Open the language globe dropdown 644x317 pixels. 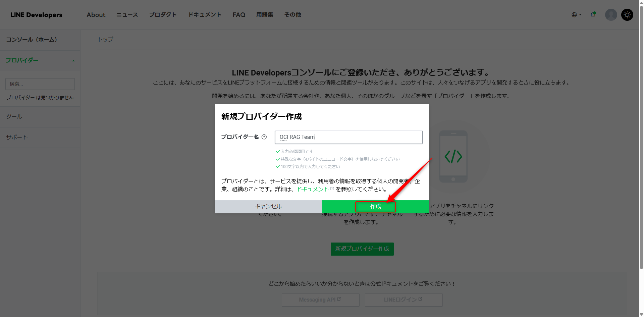point(576,15)
